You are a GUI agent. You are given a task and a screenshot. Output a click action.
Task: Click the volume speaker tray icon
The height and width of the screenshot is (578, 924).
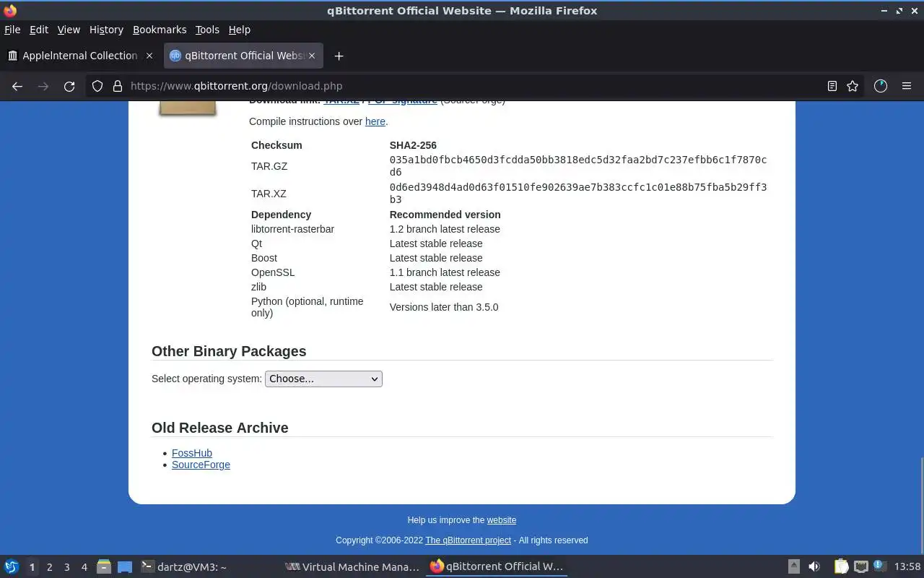[x=814, y=566]
